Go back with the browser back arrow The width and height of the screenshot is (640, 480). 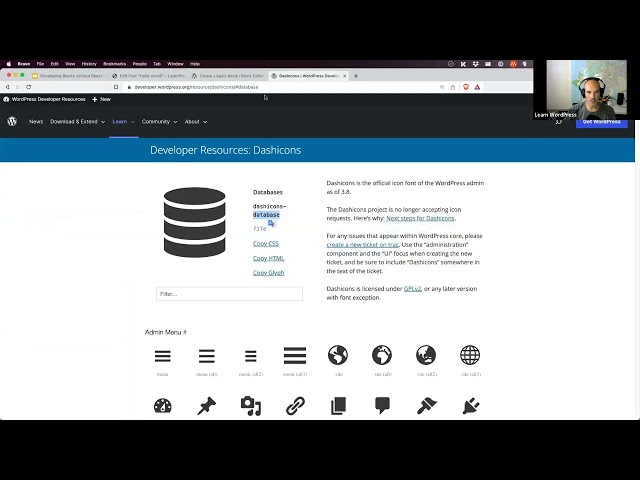click(x=7, y=87)
